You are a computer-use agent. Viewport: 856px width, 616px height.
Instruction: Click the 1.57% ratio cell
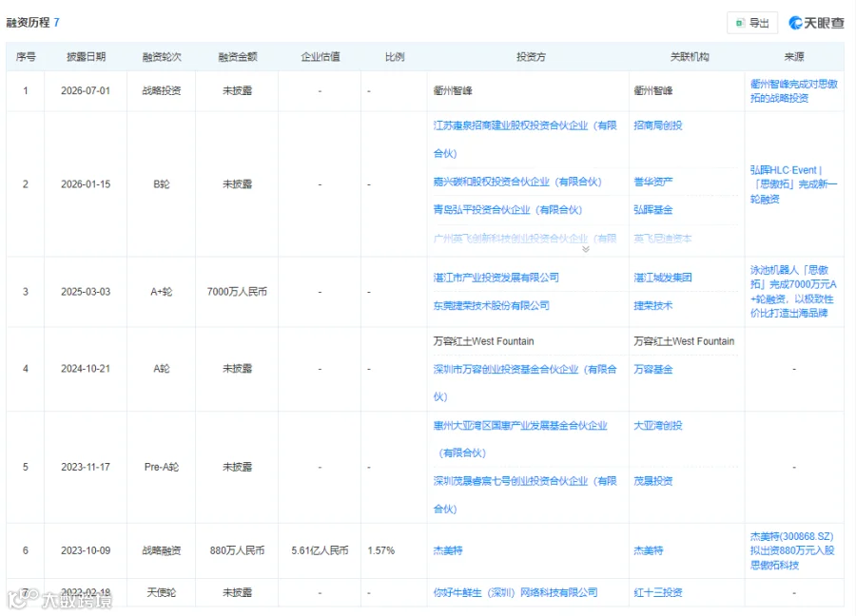pos(381,550)
